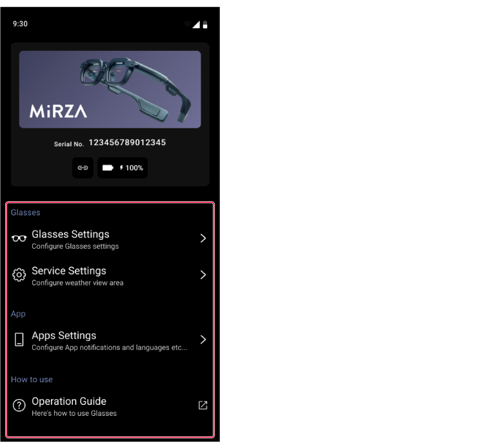Viewport: 496px width, 448px height.
Task: Expand the Service Settings chevron
Action: [203, 275]
